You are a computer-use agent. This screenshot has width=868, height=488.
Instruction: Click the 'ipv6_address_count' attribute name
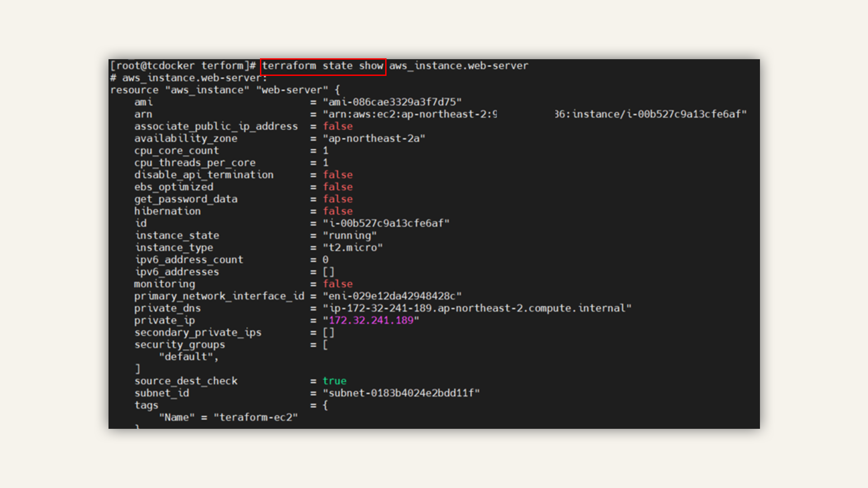189,260
